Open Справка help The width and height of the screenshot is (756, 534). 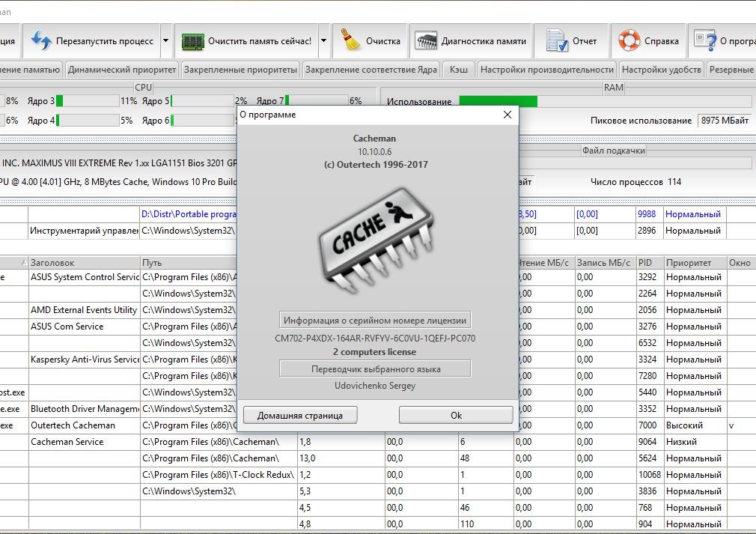point(648,41)
